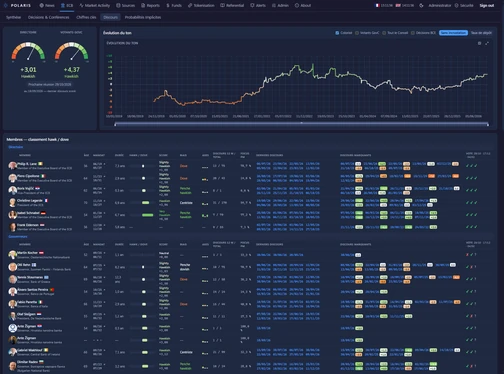Collapse the Directoire section header
504x374 pixels.
coord(16,147)
